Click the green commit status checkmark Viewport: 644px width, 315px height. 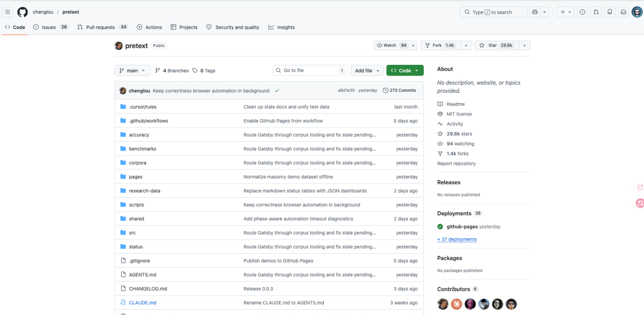pos(277,91)
